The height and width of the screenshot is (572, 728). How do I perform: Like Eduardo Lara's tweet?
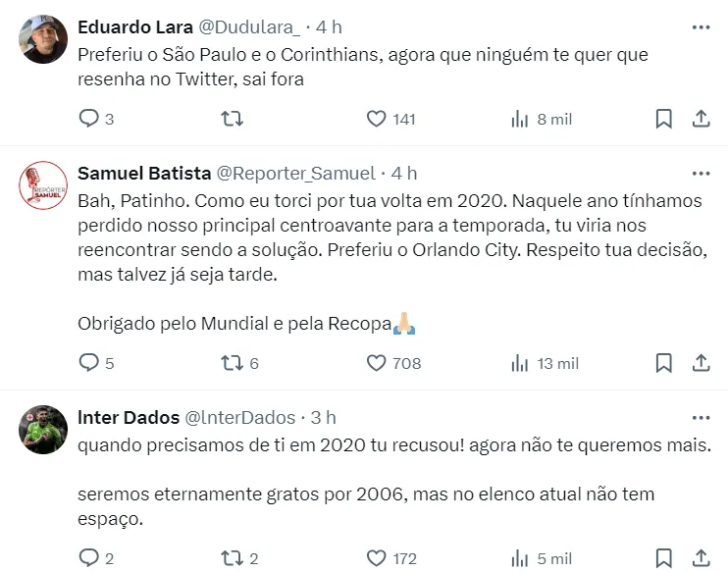tap(376, 119)
